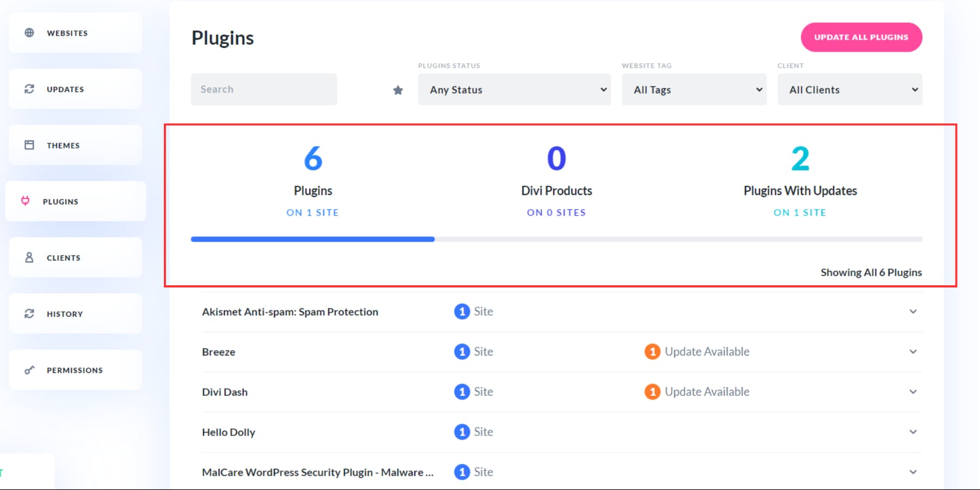This screenshot has height=490, width=980.
Task: Expand the Akismet Anti-spam plugin row
Action: pos(912,312)
